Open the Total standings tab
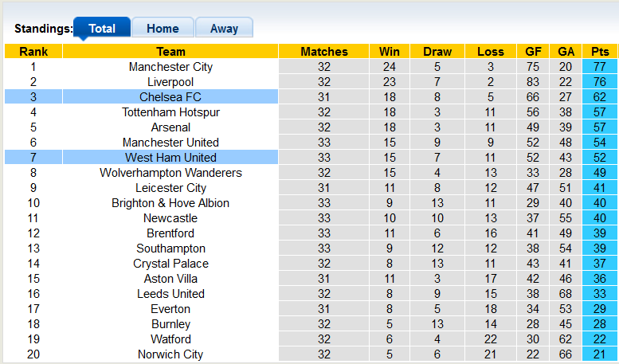The height and width of the screenshot is (364, 619). point(102,28)
